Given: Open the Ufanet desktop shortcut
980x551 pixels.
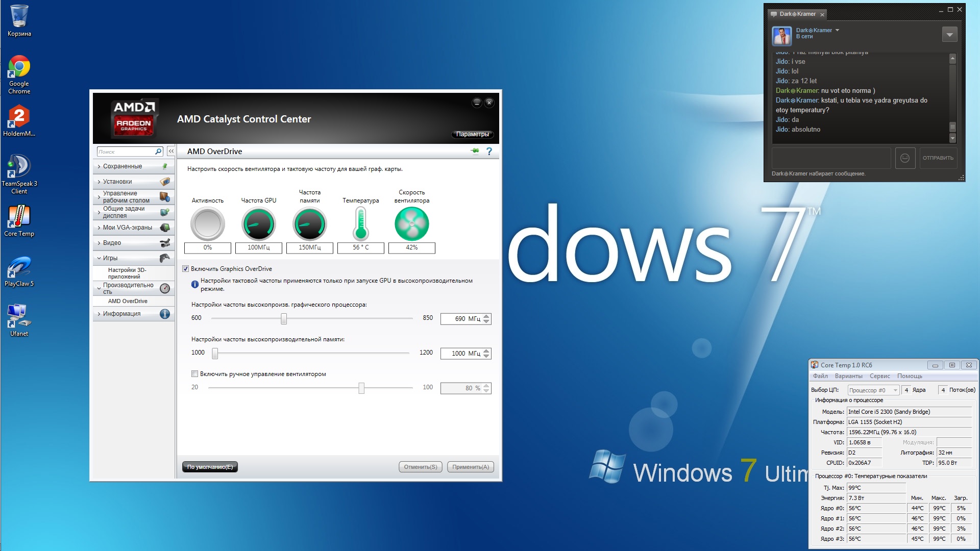Looking at the screenshot, I should coord(19,321).
